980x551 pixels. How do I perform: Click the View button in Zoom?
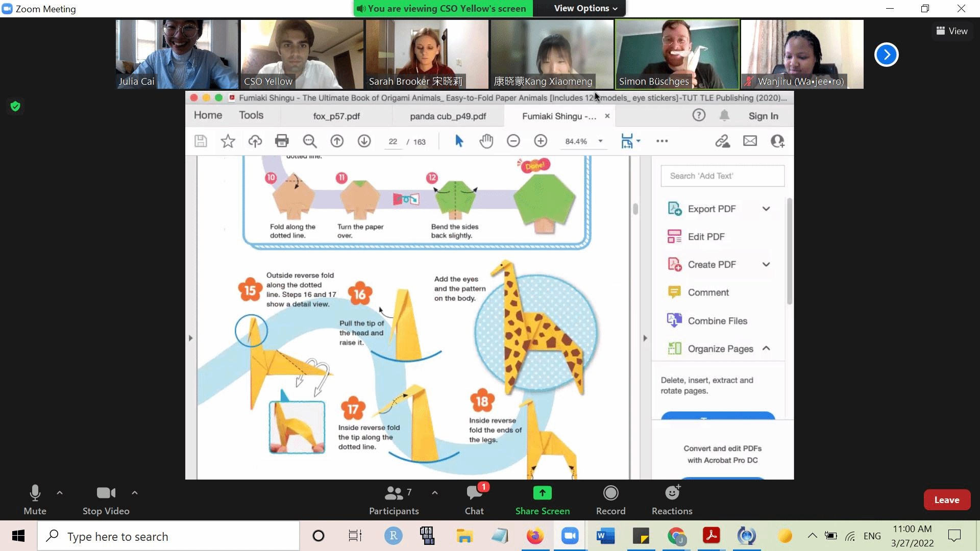click(x=952, y=31)
